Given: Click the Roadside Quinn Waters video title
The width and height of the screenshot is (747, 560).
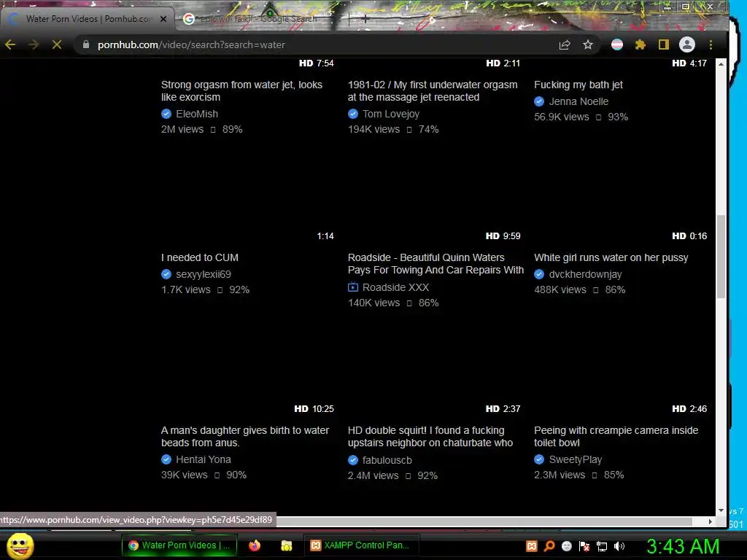Looking at the screenshot, I should pos(436,264).
